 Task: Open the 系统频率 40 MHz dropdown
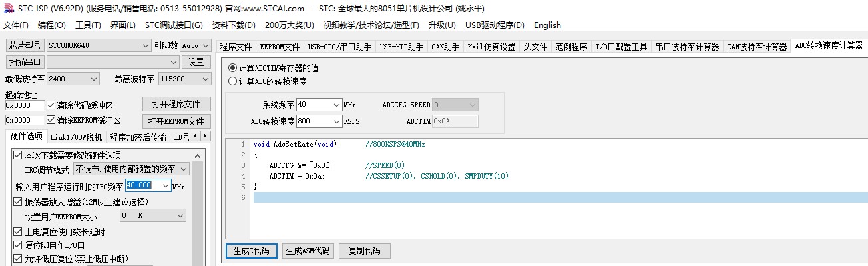pos(319,105)
